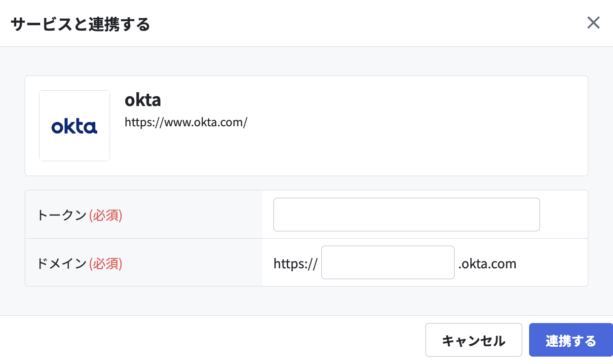This screenshot has width=613, height=364.
Task: Click the .okta.com suffix text
Action: pyautogui.click(x=487, y=264)
